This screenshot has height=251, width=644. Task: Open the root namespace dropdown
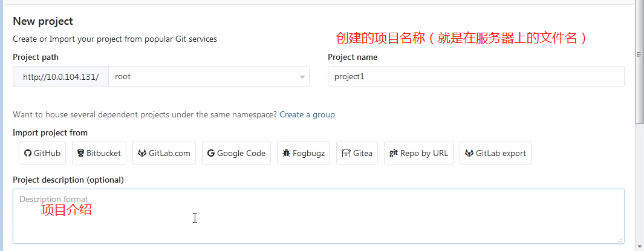(209, 77)
